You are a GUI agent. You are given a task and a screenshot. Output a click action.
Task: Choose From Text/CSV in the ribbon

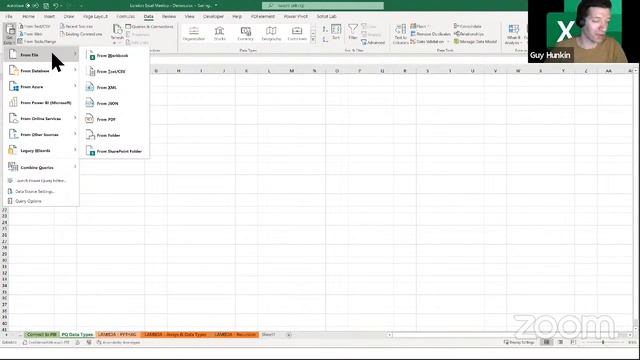[35, 26]
